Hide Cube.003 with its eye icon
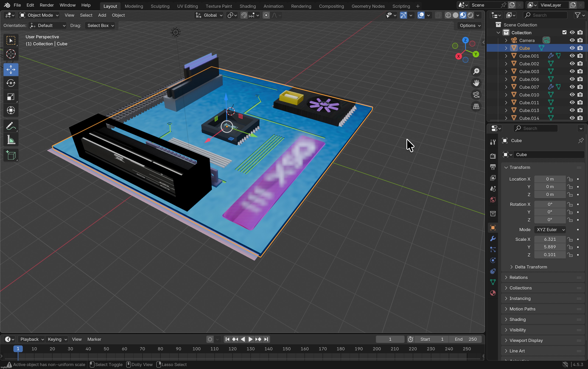Screen dimensions: 588x369 (572, 71)
